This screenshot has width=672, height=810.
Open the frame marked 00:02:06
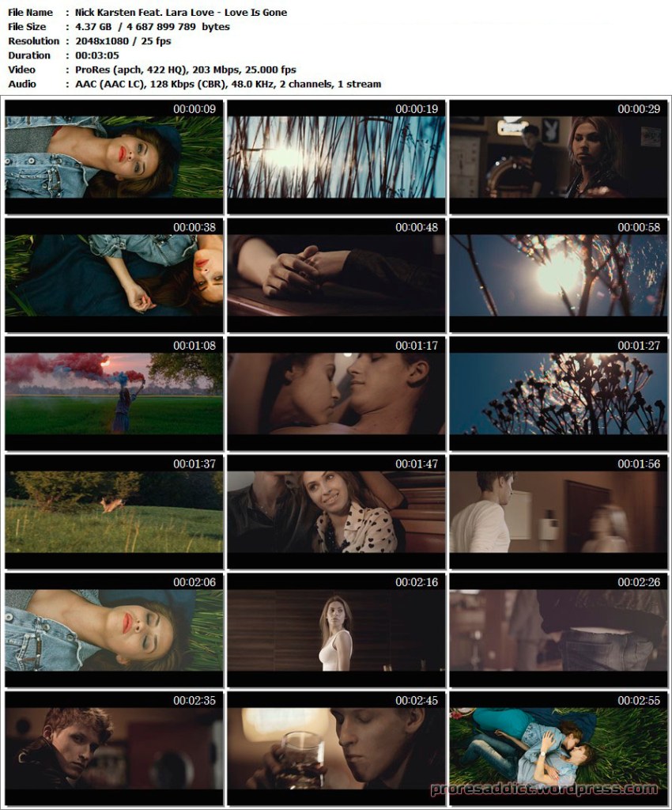point(114,630)
